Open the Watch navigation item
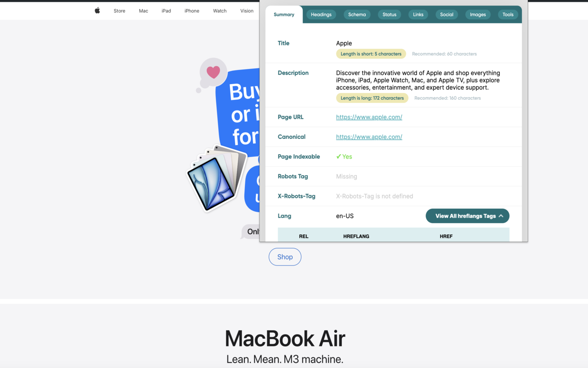This screenshot has width=588, height=368. pos(220,11)
